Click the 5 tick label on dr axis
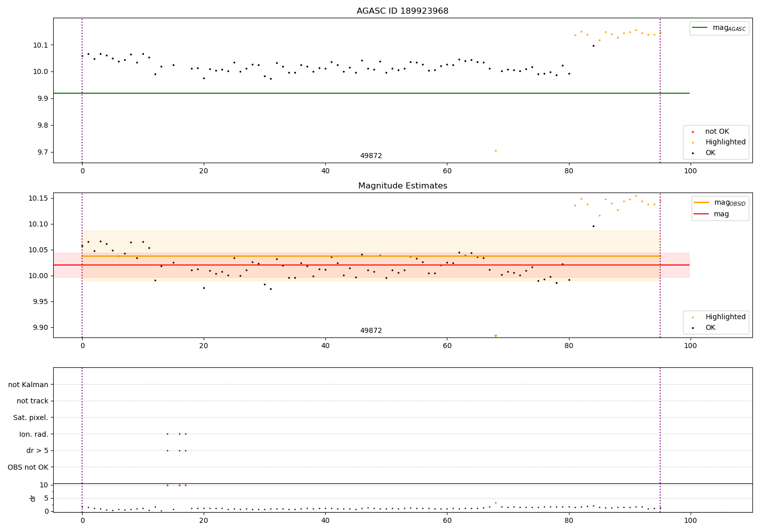Screen dimensions: 760x532 (47, 499)
